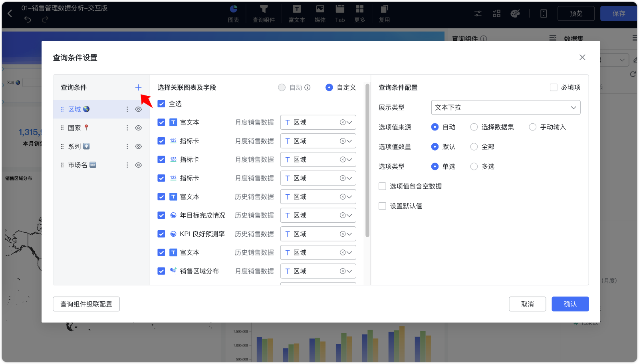Image resolution: width=639 pixels, height=364 pixels.
Task: Confirm with the 确认 button
Action: pyautogui.click(x=570, y=304)
